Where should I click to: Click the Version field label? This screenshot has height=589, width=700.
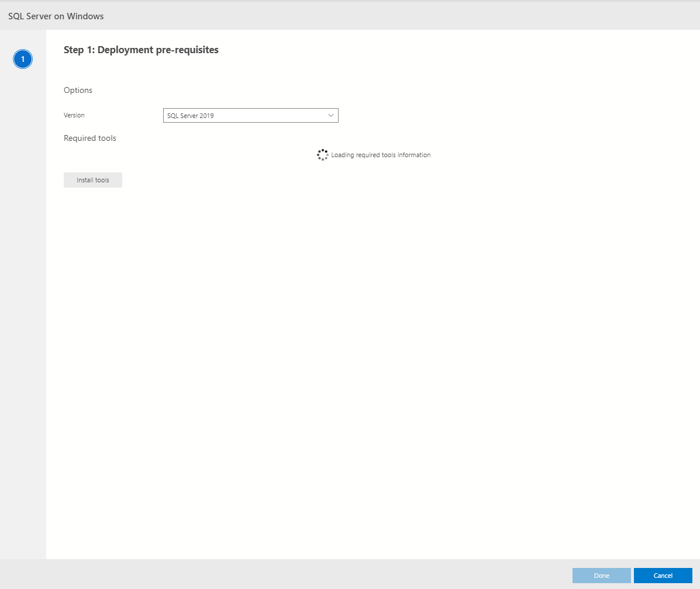point(74,115)
